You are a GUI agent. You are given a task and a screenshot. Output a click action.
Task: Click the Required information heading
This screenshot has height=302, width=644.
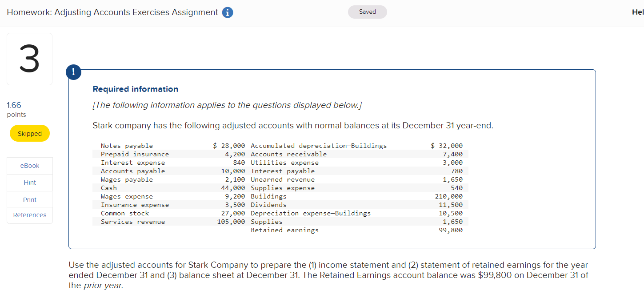tap(135, 89)
